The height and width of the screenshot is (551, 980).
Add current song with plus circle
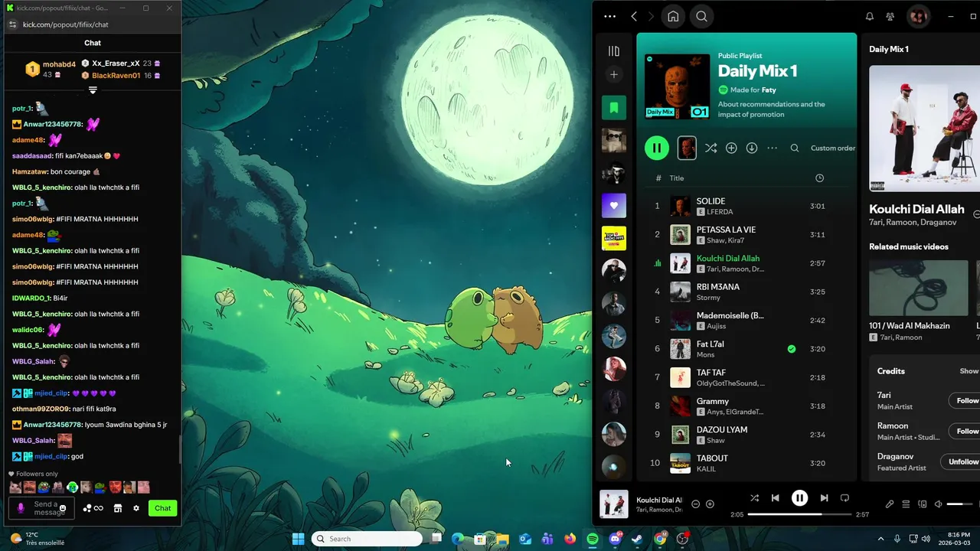tap(710, 504)
